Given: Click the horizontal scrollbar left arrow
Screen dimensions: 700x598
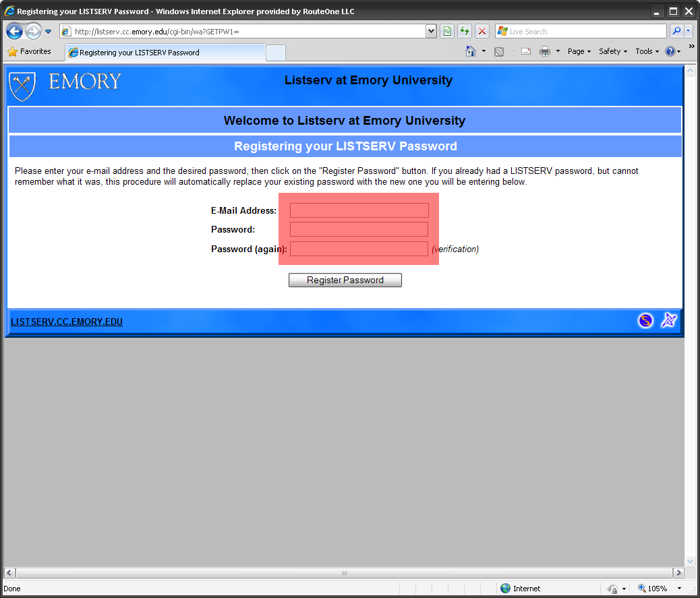Looking at the screenshot, I should click(x=10, y=572).
